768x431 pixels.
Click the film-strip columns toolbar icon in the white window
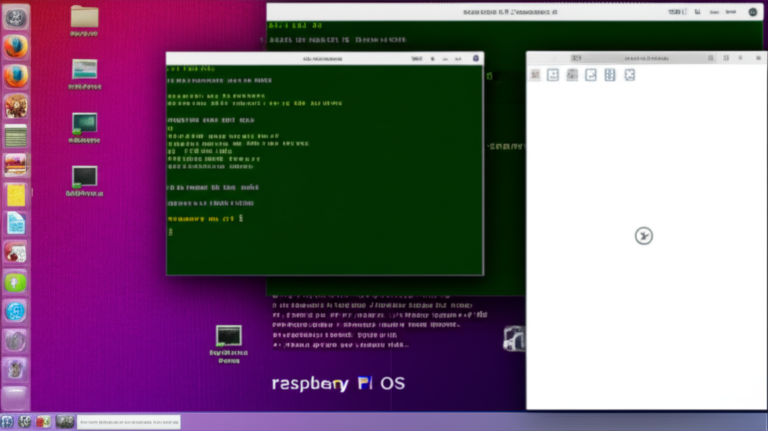[x=610, y=75]
